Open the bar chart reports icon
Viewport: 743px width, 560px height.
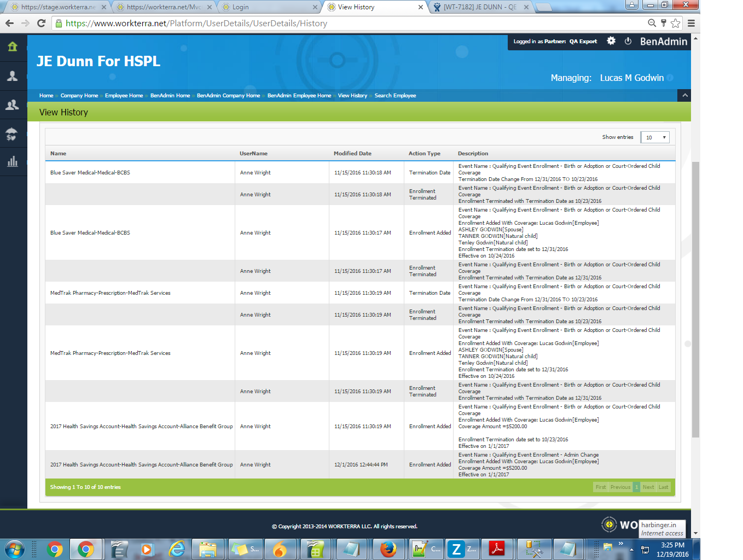[x=13, y=161]
